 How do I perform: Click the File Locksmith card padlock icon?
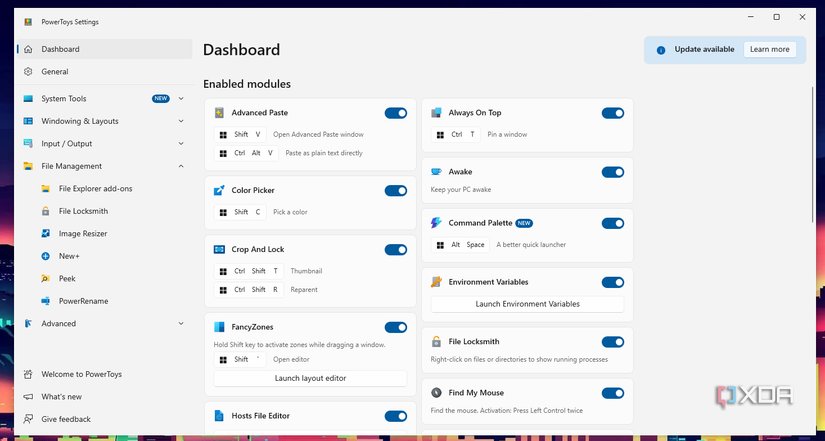pos(436,342)
